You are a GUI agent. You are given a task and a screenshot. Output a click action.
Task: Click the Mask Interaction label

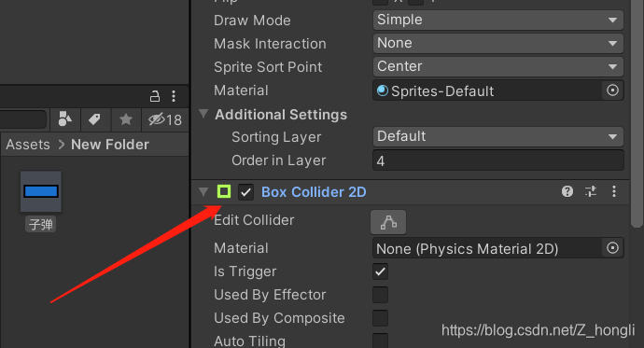(x=270, y=44)
